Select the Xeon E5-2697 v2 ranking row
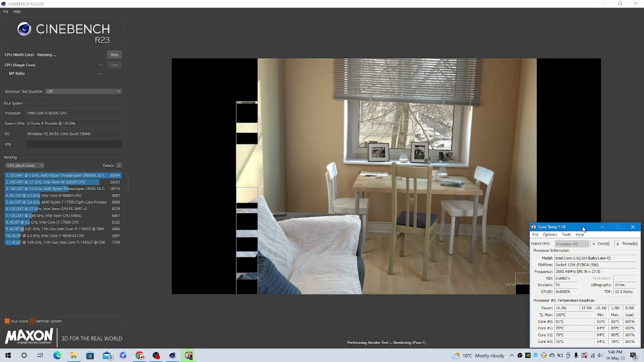Screen dimensions: 644x362 [x=63, y=209]
